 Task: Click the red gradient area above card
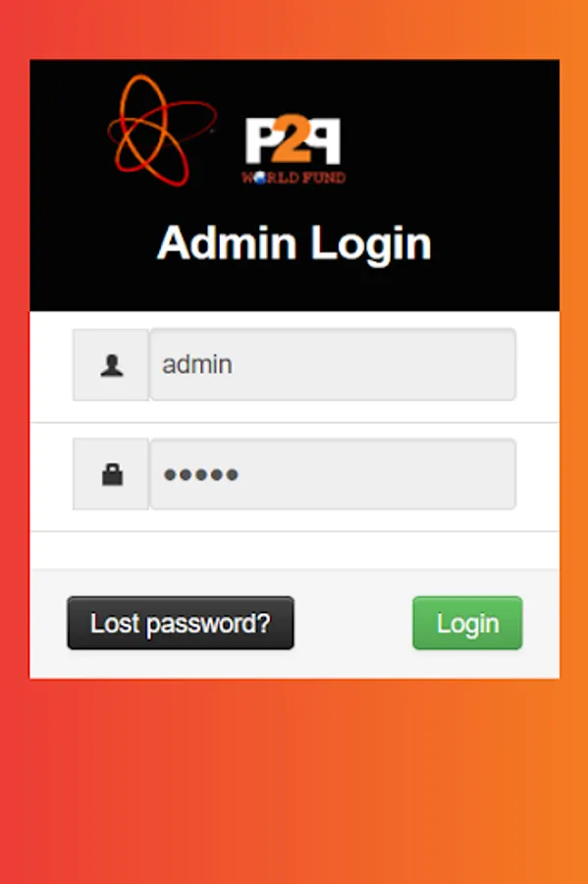tap(294, 29)
